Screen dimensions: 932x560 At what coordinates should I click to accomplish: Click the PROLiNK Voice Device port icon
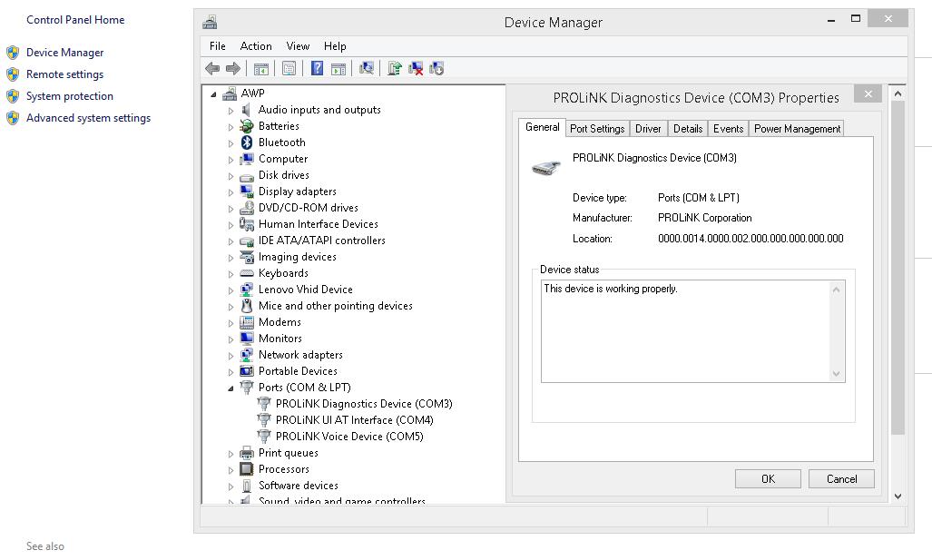pyautogui.click(x=264, y=437)
